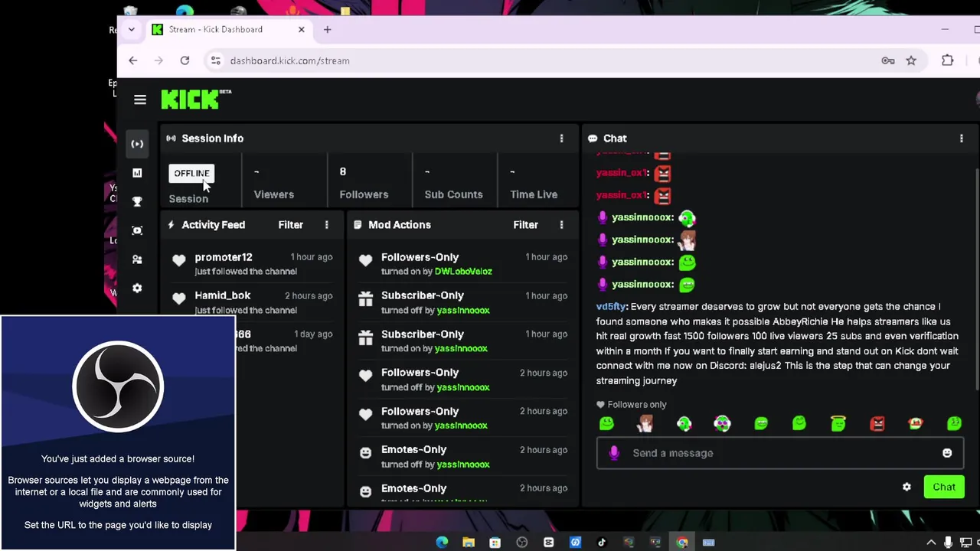Click the Viewers stat

coord(273,182)
